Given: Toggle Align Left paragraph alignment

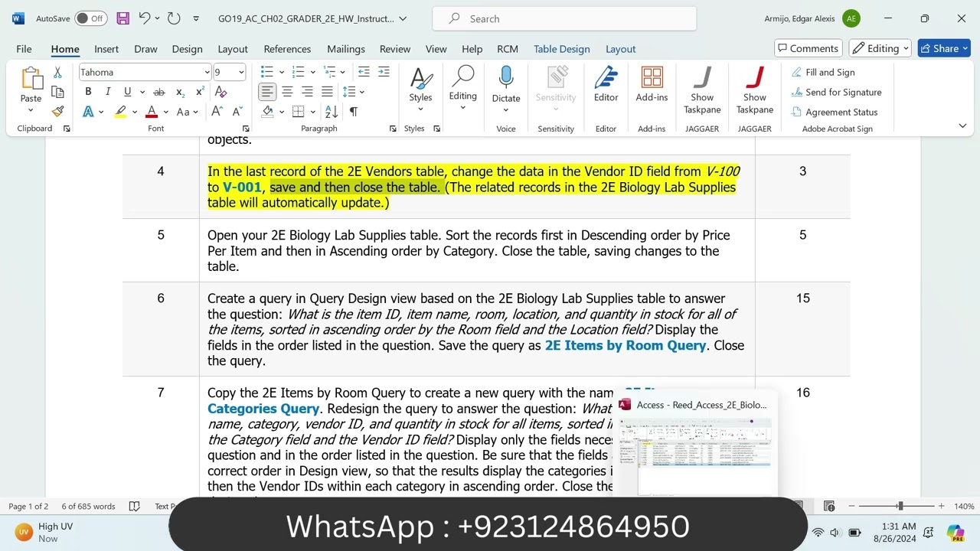Looking at the screenshot, I should coord(267,92).
